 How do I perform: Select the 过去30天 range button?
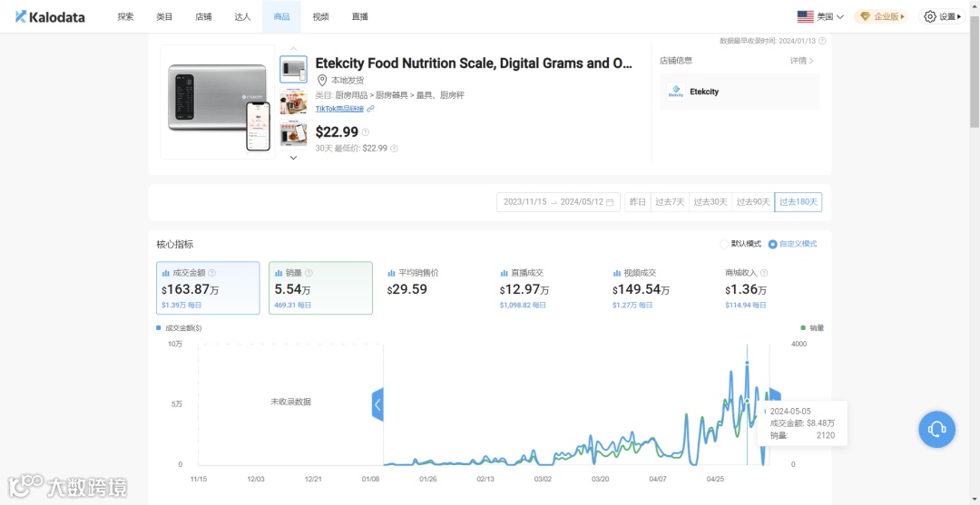tap(710, 202)
